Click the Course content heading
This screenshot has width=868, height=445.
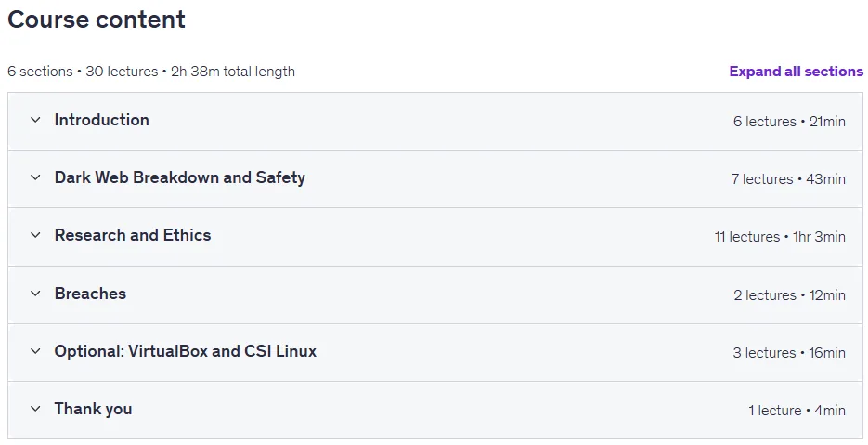[x=97, y=20]
